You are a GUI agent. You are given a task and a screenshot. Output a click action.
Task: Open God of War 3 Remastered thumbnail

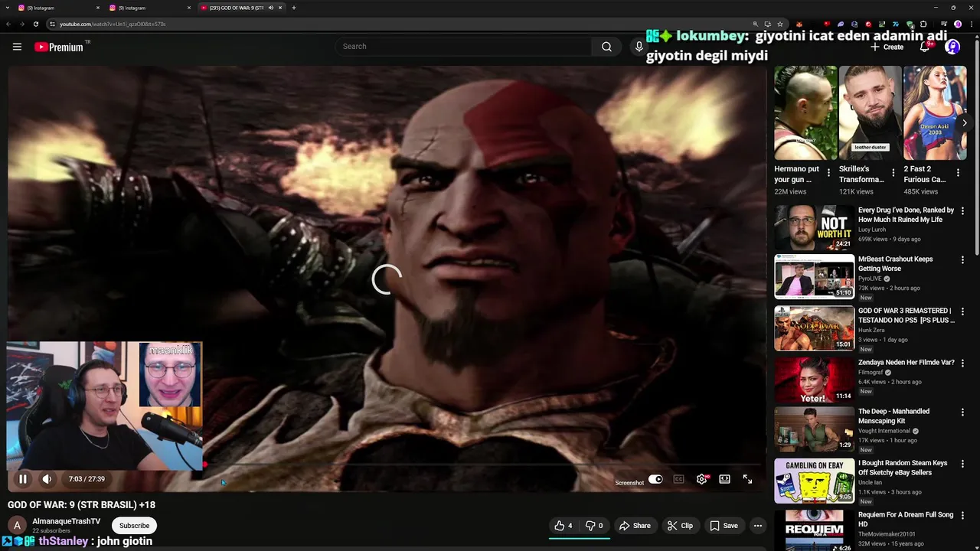pyautogui.click(x=814, y=328)
